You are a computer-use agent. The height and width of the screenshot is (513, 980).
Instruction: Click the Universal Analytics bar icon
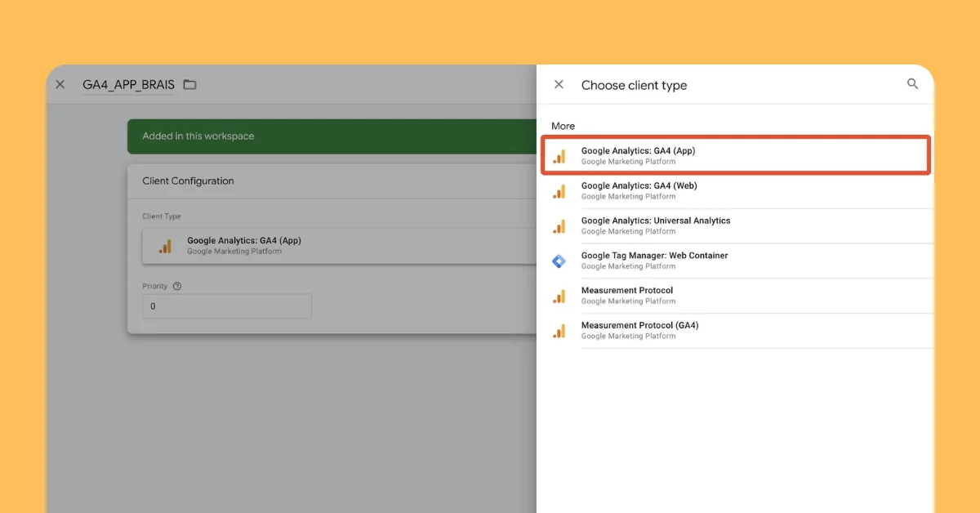click(x=559, y=226)
